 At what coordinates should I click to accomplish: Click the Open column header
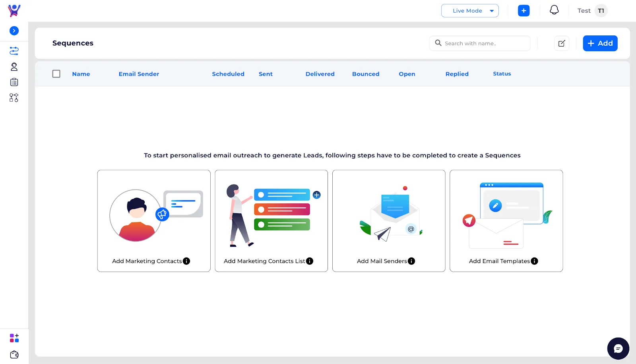(407, 74)
